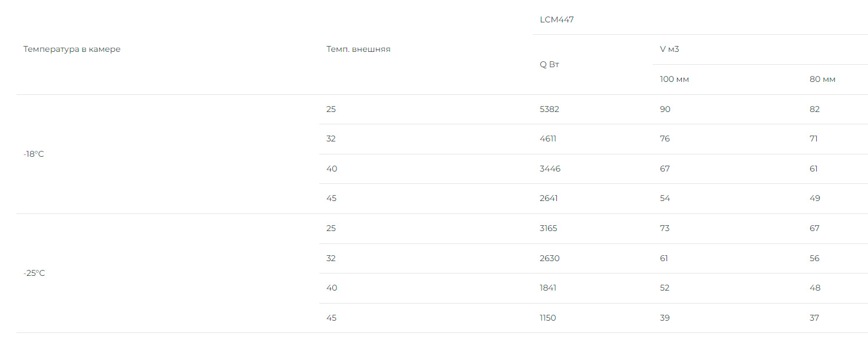Click the volume value 90

coord(665,109)
